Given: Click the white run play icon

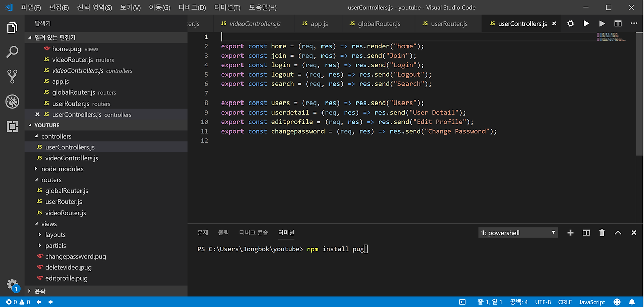Looking at the screenshot, I should 586,24.
